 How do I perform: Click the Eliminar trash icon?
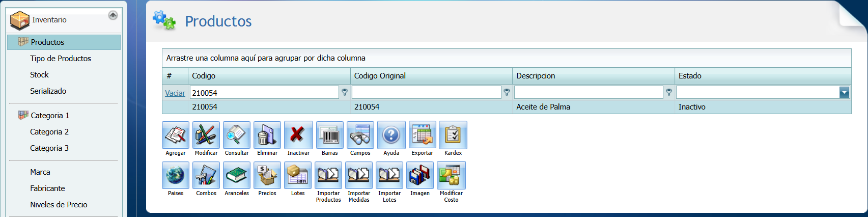[267, 135]
